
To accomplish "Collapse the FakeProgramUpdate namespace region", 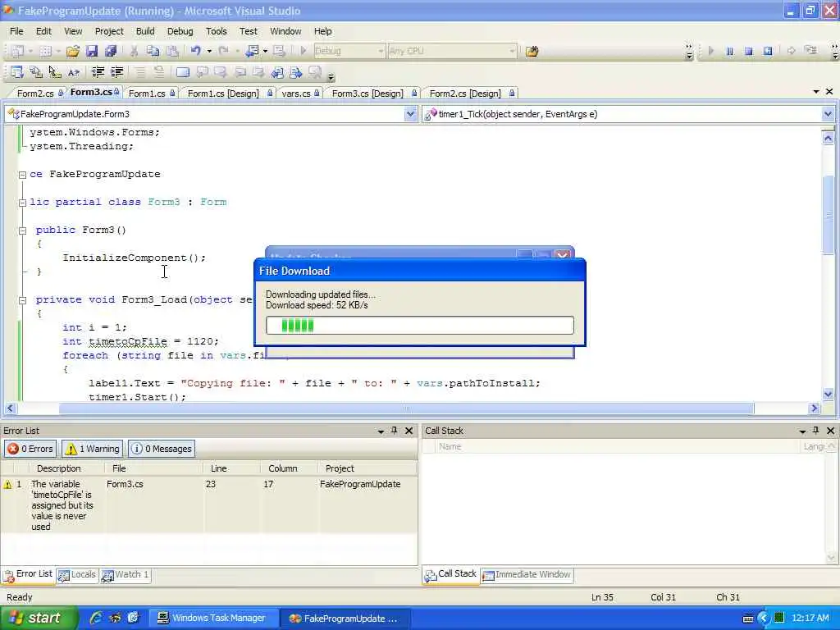I will pyautogui.click(x=22, y=175).
